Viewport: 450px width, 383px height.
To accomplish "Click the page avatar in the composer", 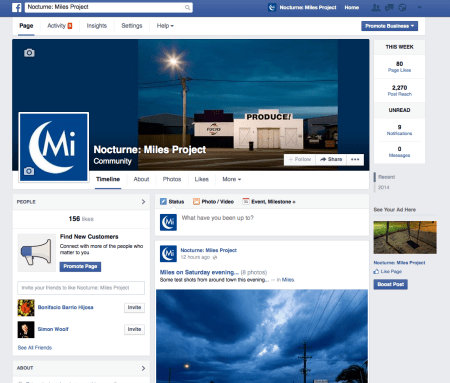I will coord(168,222).
